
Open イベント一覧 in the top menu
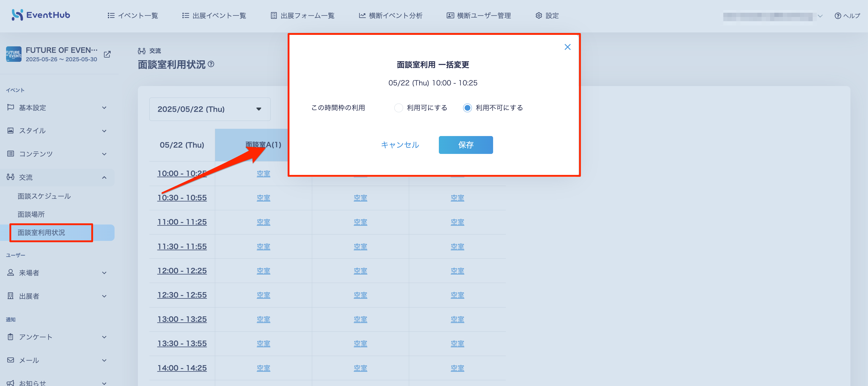133,15
